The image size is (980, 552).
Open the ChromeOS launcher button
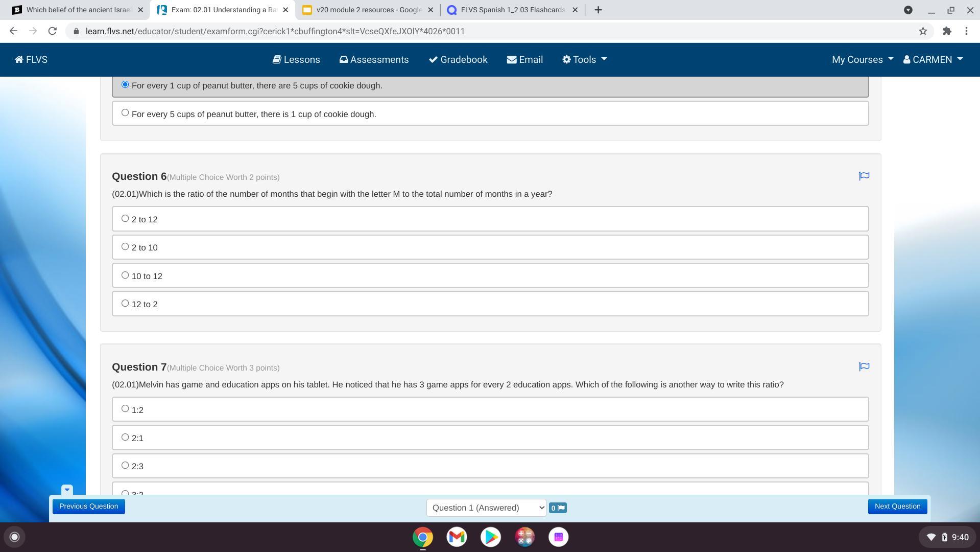15,537
